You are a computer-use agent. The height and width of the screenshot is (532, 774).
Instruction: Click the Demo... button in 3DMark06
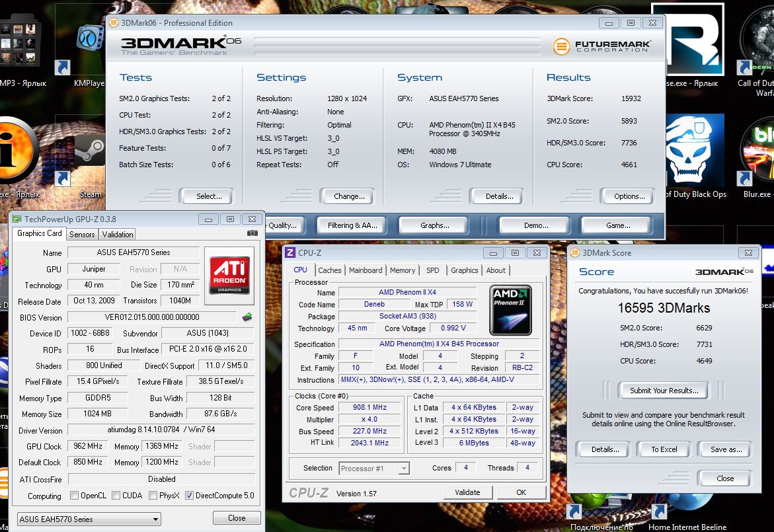click(535, 225)
